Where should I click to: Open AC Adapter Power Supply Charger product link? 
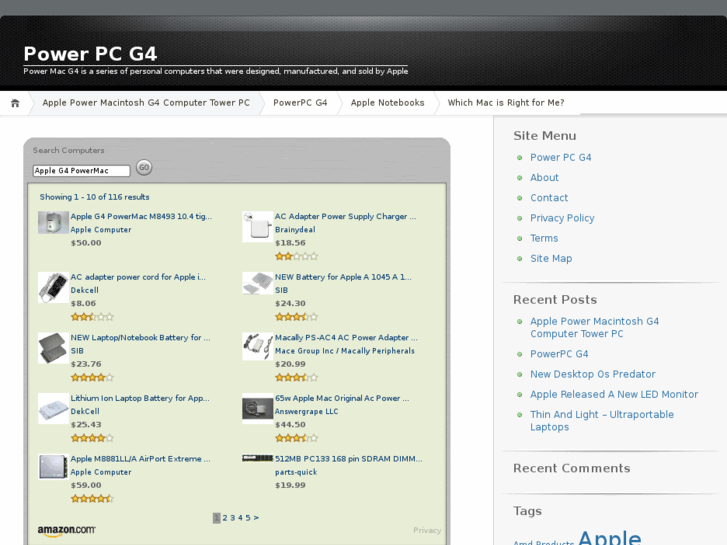(x=345, y=216)
